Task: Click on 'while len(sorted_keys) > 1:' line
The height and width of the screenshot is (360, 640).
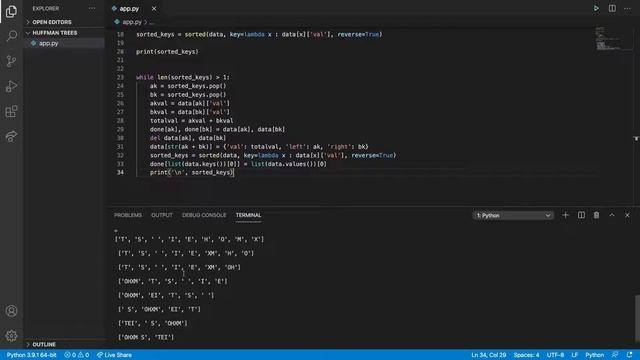Action: (x=182, y=77)
